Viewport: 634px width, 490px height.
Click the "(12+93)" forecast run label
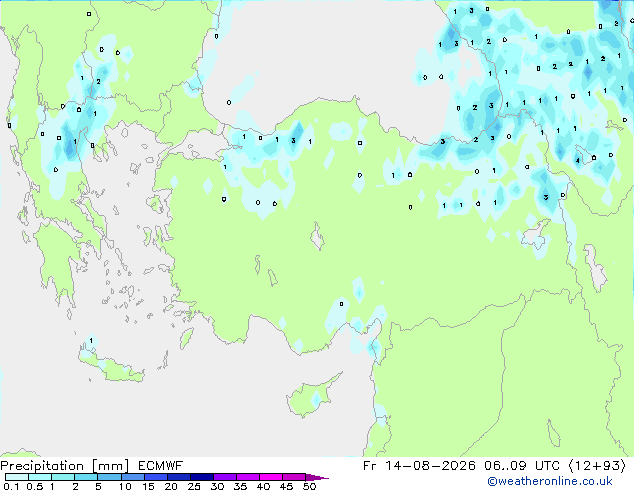point(597,466)
